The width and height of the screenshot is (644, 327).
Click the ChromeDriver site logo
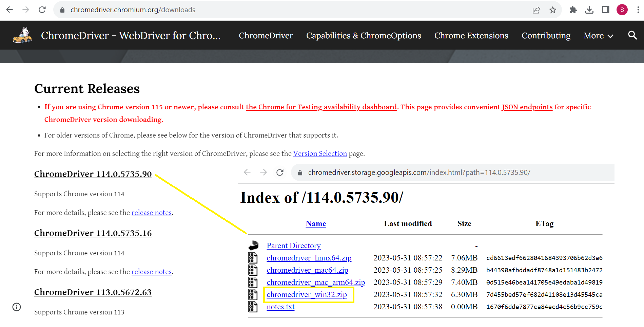22,35
